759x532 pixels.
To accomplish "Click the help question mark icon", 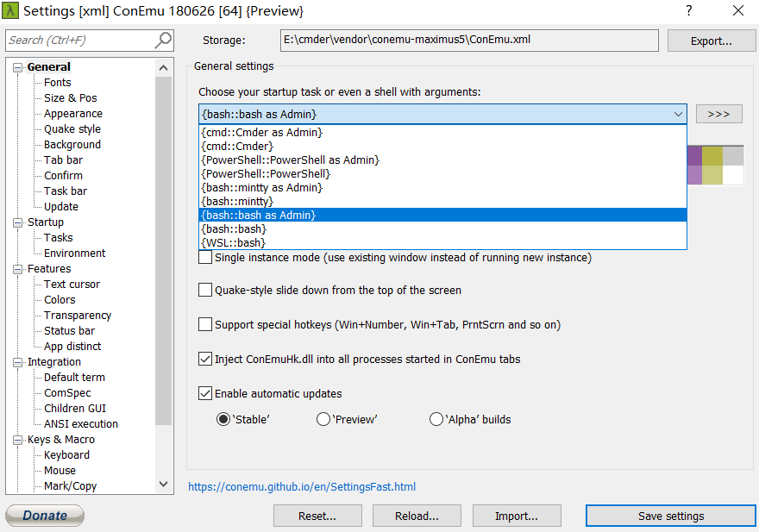I will [x=688, y=11].
